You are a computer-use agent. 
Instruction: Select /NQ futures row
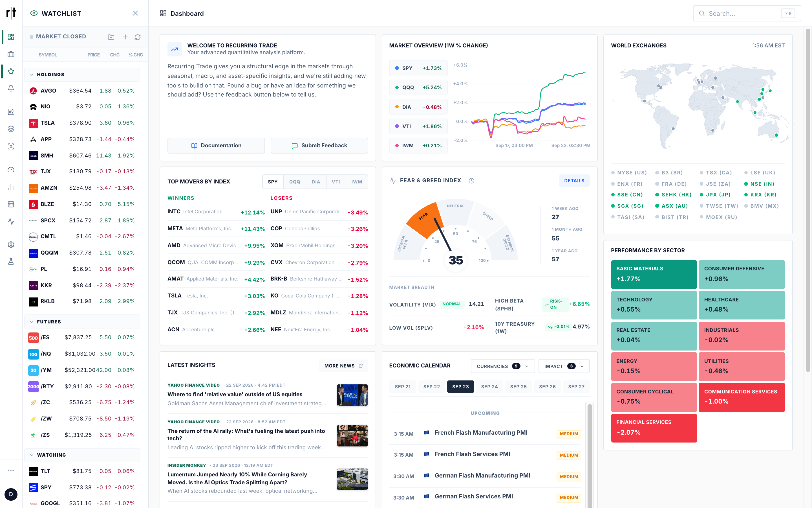(x=82, y=354)
